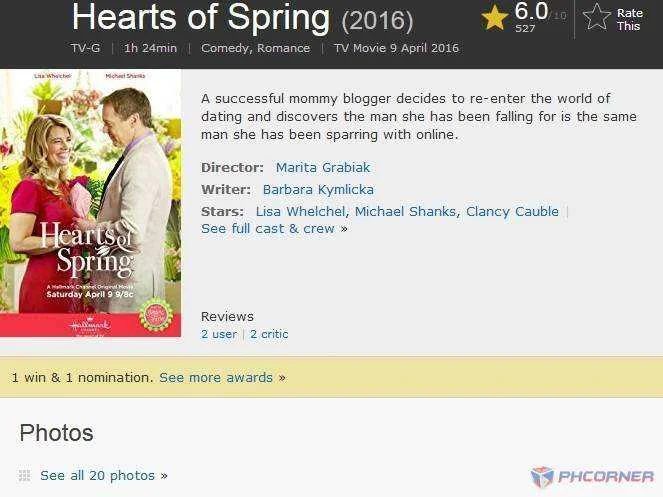Click the Rate This text button
This screenshot has width=663, height=497.
point(629,19)
